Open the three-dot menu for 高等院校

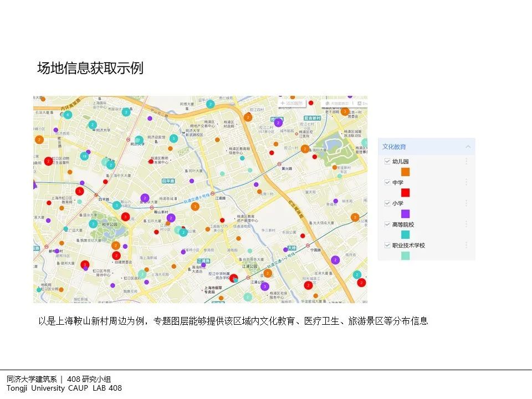(466, 224)
